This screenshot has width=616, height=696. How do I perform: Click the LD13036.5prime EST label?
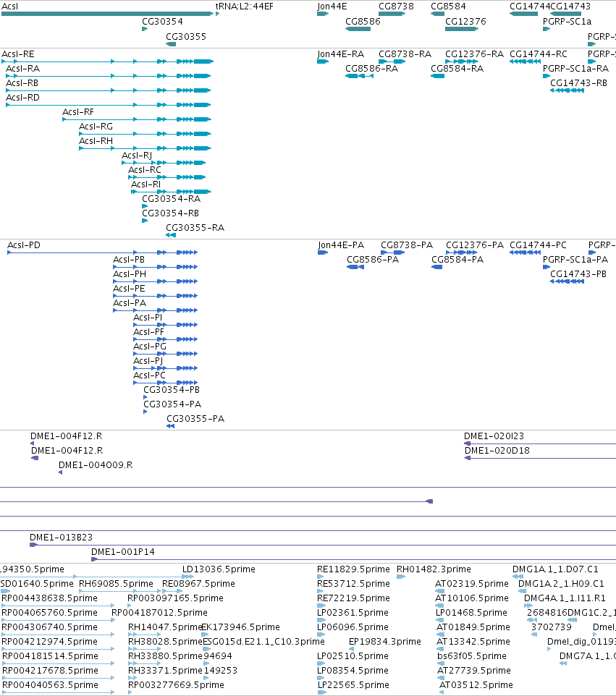(219, 569)
